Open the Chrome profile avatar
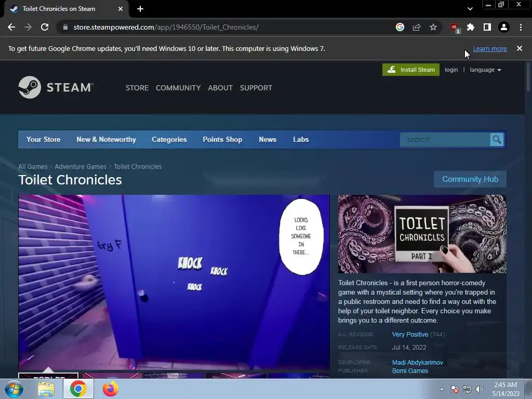Image resolution: width=532 pixels, height=399 pixels. (x=504, y=27)
